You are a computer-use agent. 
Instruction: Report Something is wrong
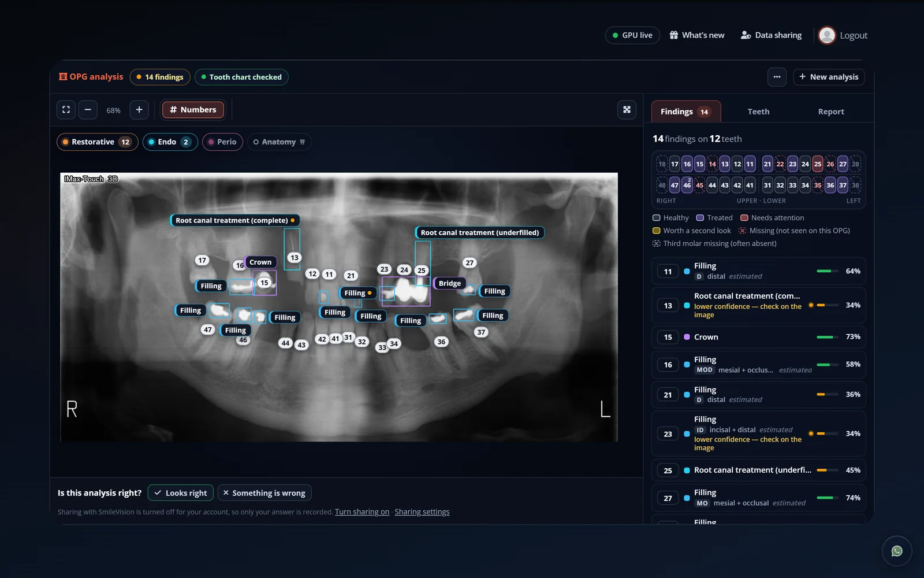click(x=264, y=493)
